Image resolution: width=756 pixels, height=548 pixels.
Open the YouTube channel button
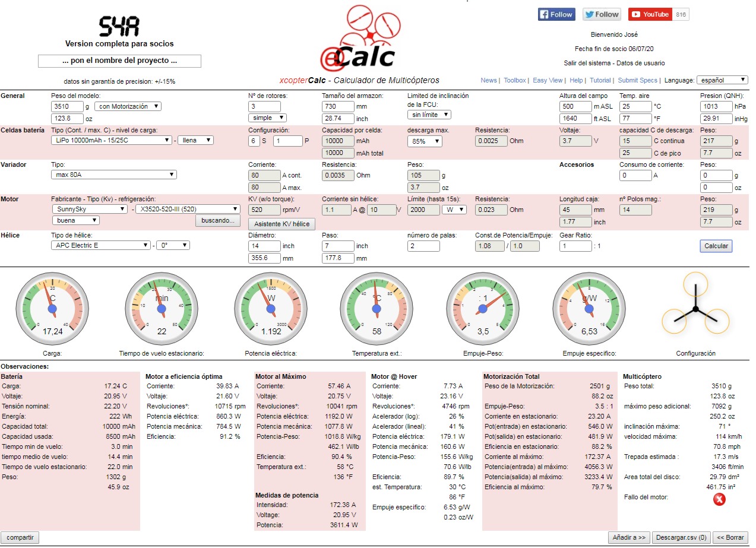[x=650, y=14]
